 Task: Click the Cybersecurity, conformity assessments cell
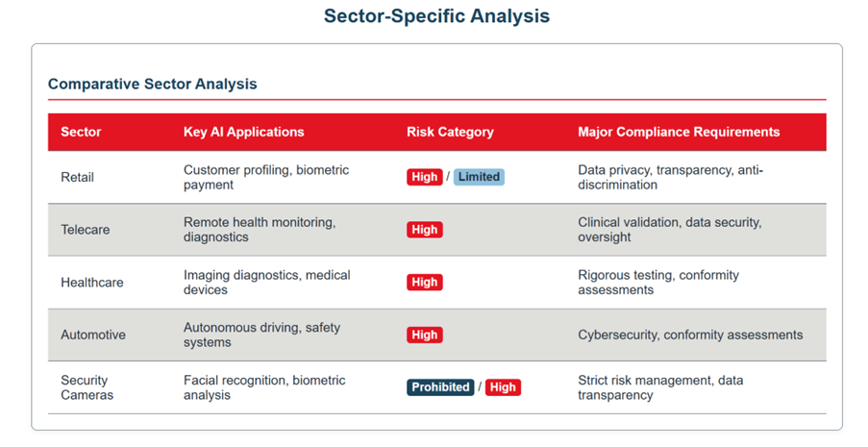pyautogui.click(x=690, y=335)
